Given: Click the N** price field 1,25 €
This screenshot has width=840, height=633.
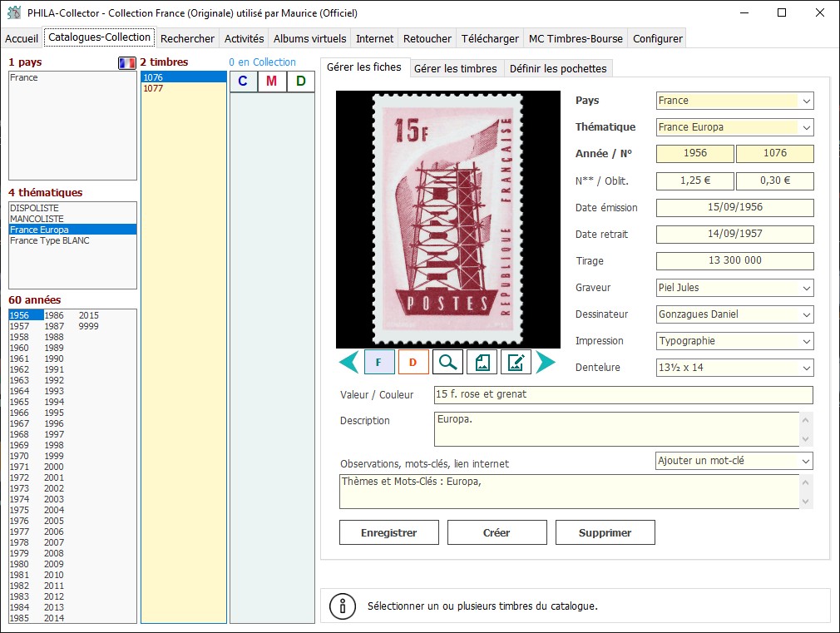Looking at the screenshot, I should 694,181.
